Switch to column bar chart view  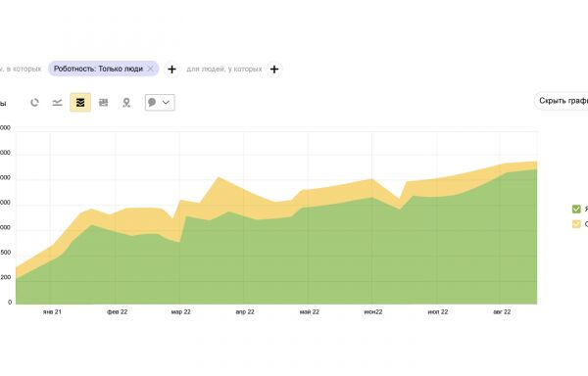(x=103, y=102)
